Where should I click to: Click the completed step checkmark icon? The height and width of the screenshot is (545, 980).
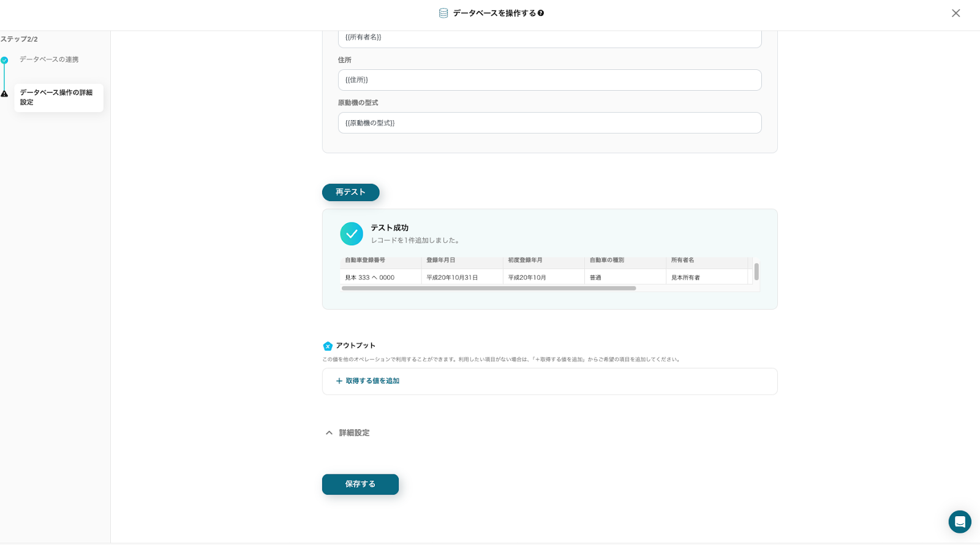4,60
